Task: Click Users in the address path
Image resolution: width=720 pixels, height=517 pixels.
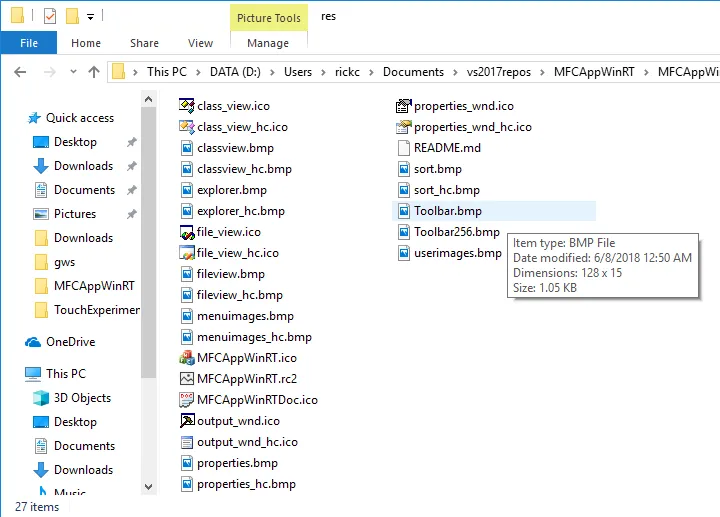Action: click(298, 72)
